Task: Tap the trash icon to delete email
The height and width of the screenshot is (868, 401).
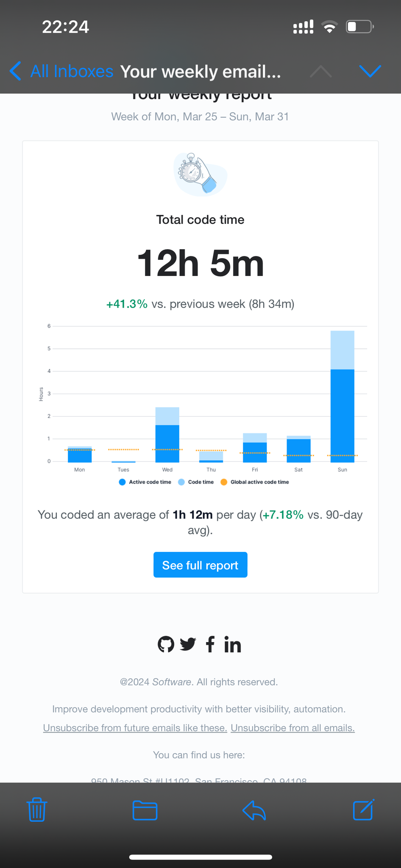Action: (x=37, y=810)
